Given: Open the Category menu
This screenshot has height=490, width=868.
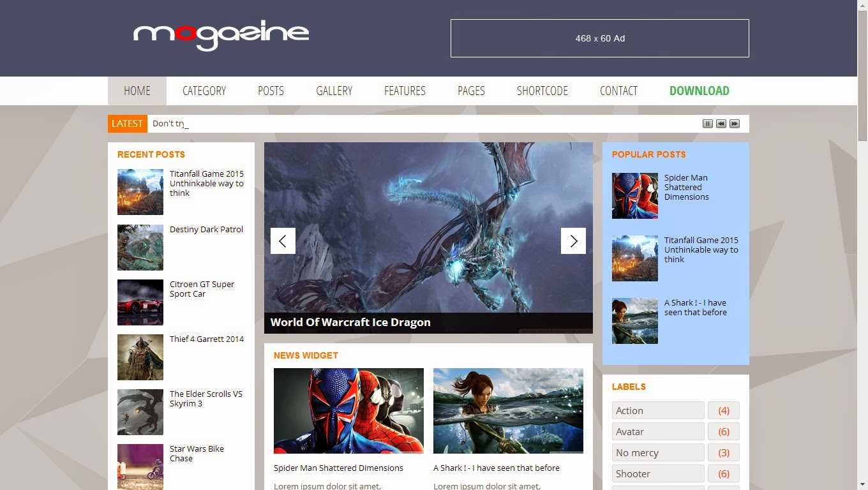Looking at the screenshot, I should [204, 91].
